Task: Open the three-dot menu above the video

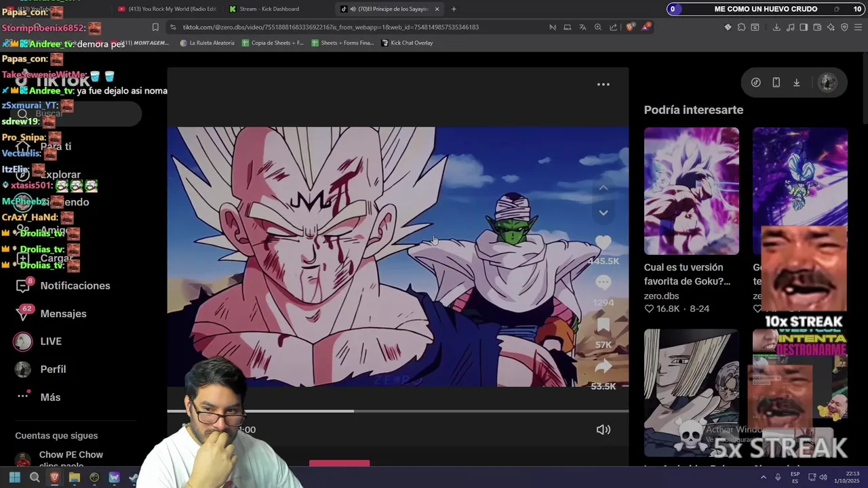Action: (x=603, y=85)
